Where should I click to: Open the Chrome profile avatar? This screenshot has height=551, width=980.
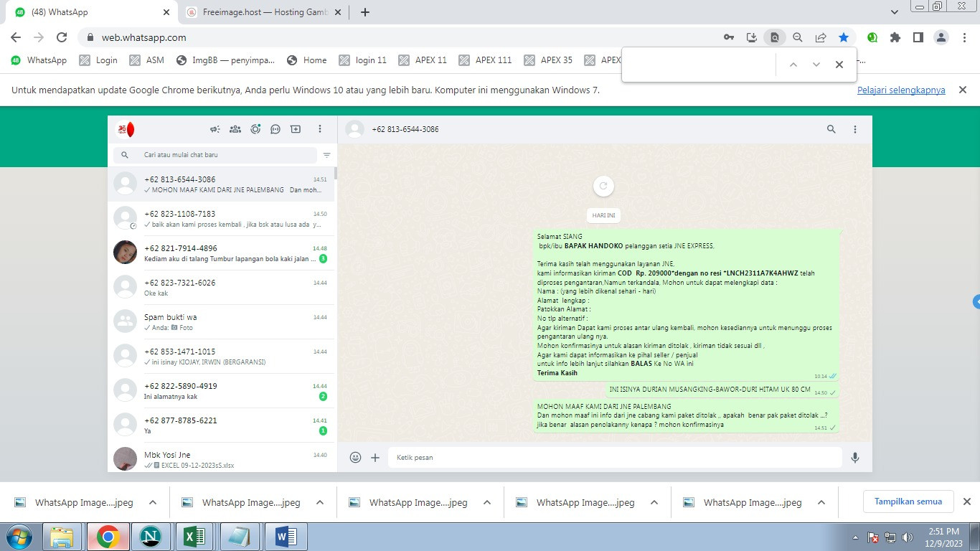pyautogui.click(x=942, y=37)
